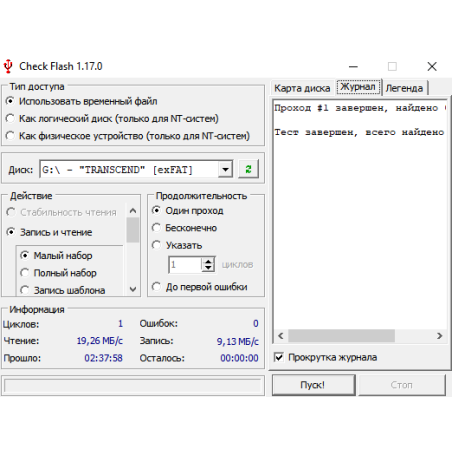Decrease cycles count with spinner down arrow
Image resolution: width=452 pixels, height=452 pixels.
(208, 268)
